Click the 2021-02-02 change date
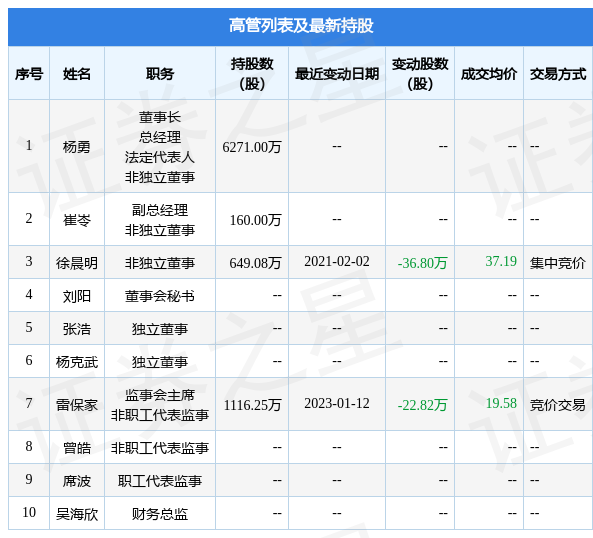 [337, 262]
